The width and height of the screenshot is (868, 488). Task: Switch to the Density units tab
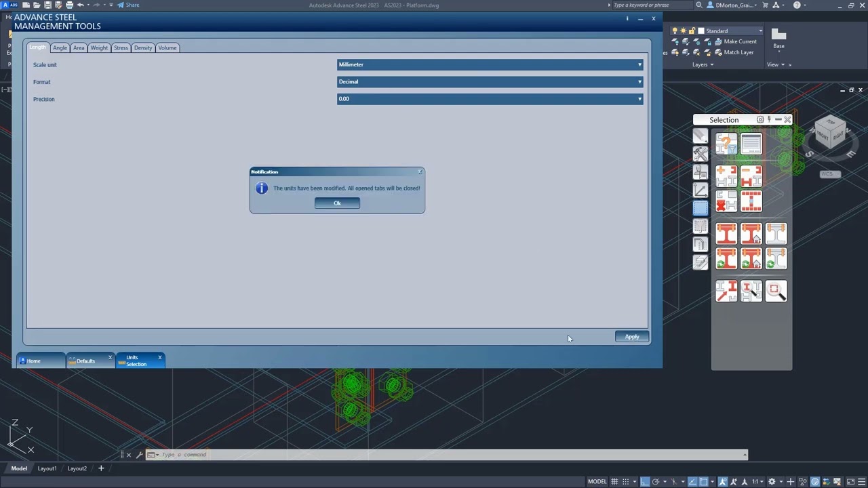pyautogui.click(x=143, y=47)
